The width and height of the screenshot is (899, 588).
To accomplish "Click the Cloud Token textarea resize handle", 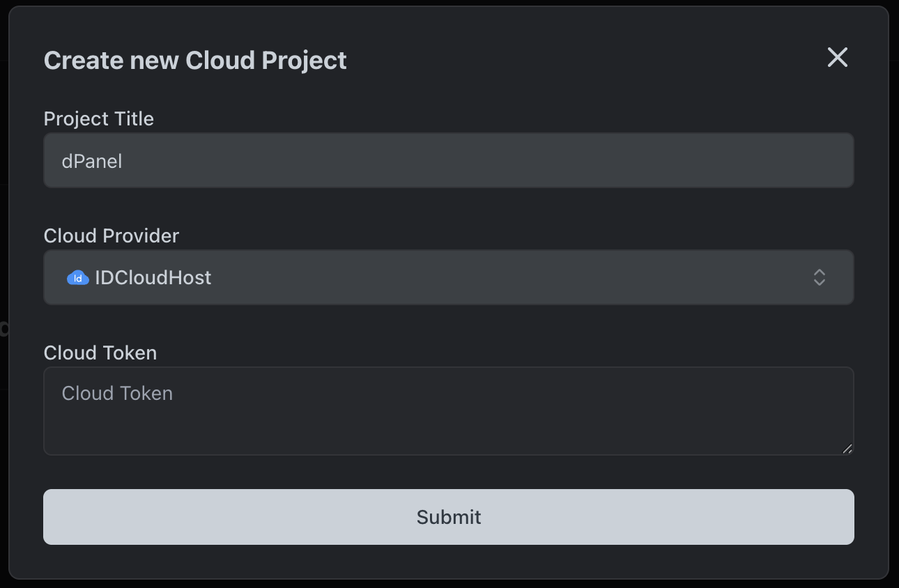I will point(847,449).
